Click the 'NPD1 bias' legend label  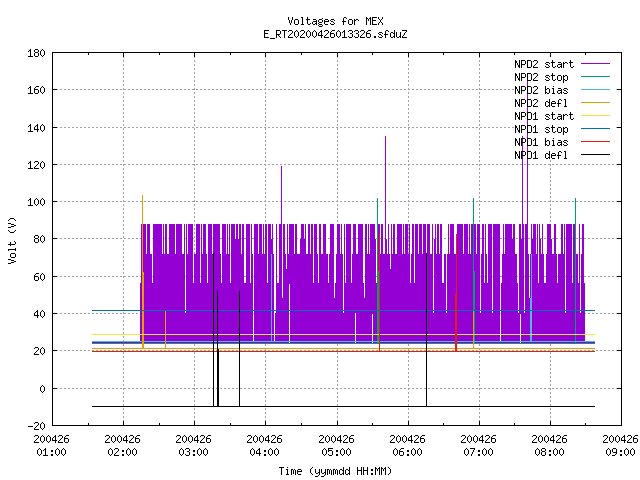coord(541,142)
